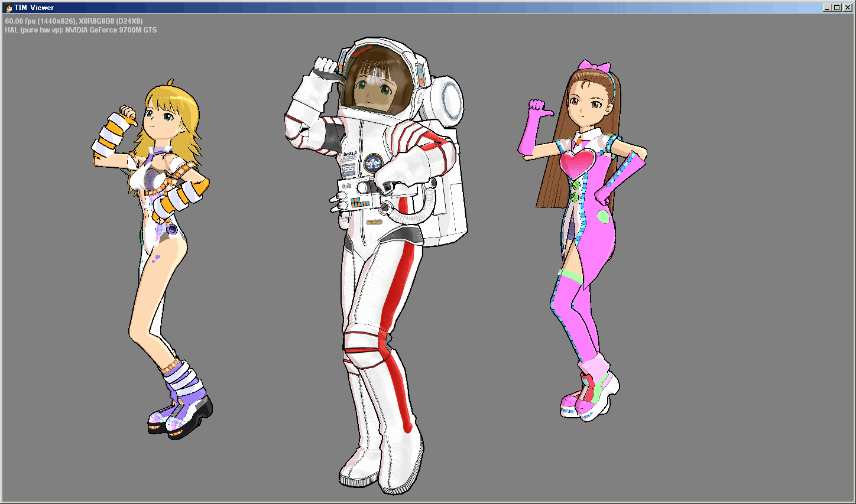
Task: Select the pink-dressed character with bow
Action: (x=582, y=239)
